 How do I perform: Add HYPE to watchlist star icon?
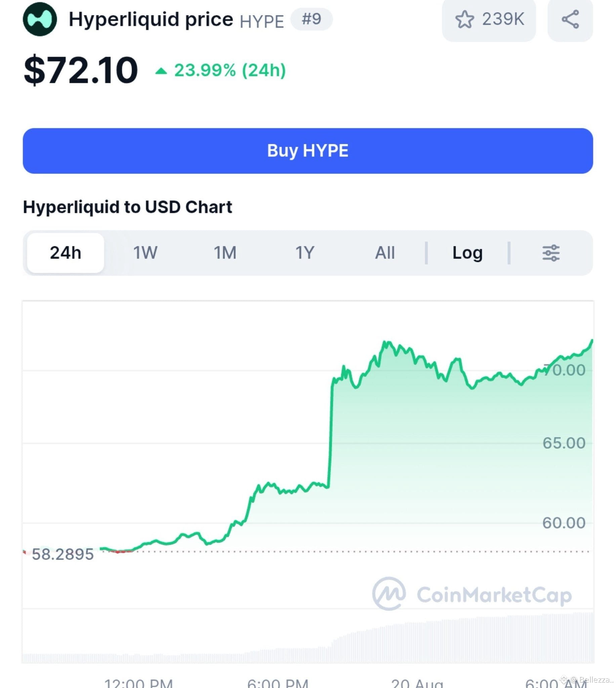tap(464, 19)
